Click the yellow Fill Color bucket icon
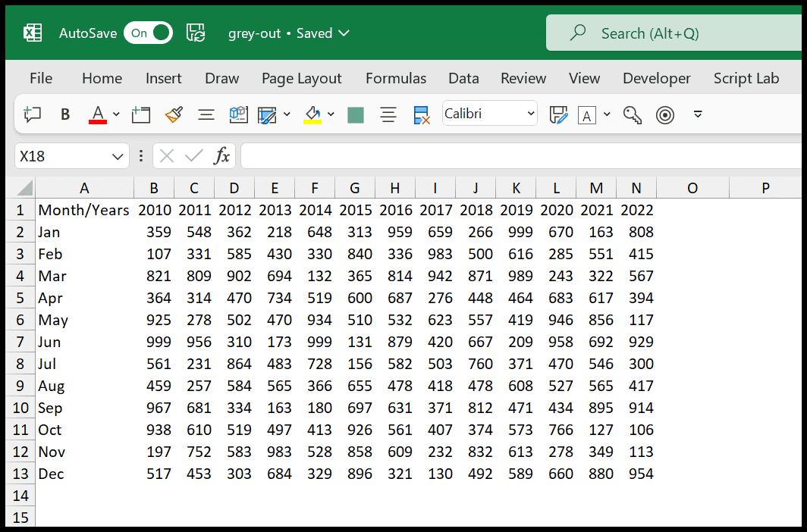807x532 pixels. [313, 114]
